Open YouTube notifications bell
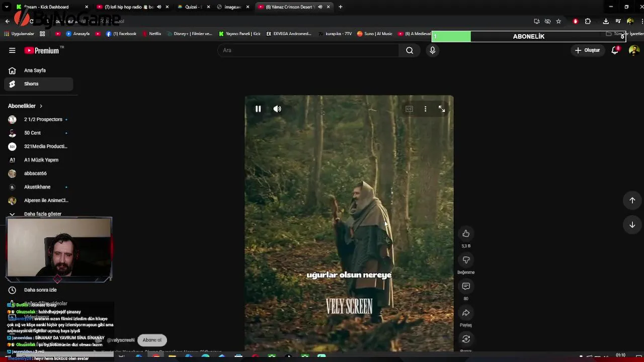 tap(615, 50)
